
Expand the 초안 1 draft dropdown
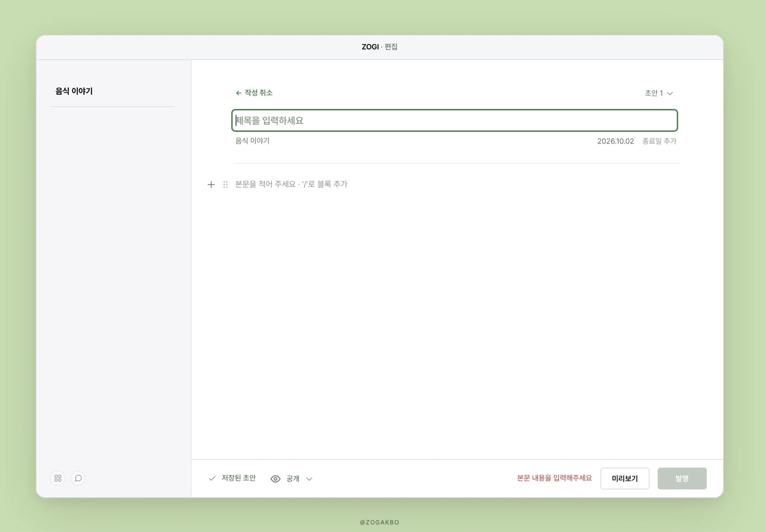coord(659,93)
